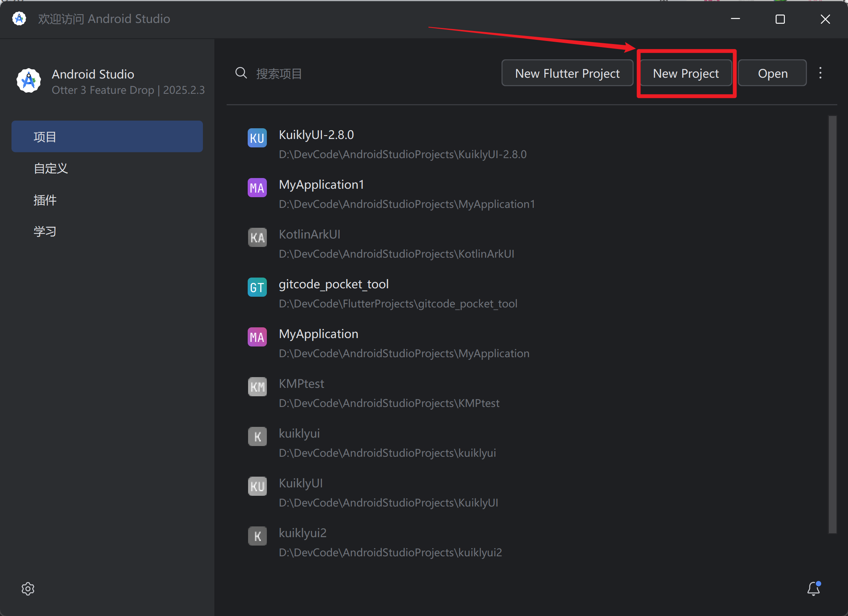
Task: Click the New Project button
Action: 686,73
